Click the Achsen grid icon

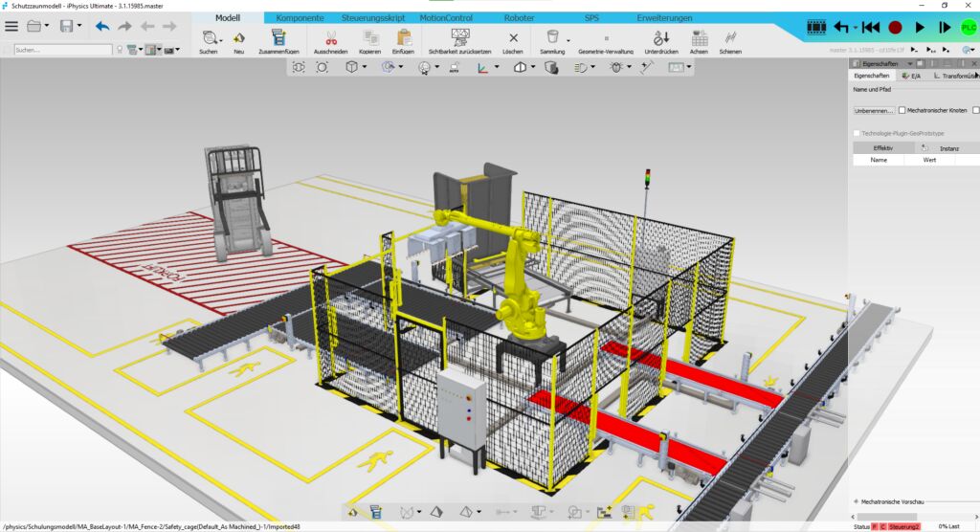tap(700, 38)
